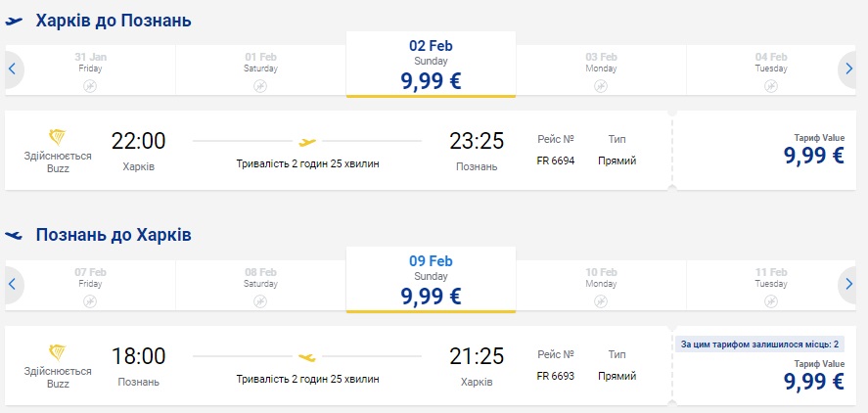
Task: Select the Value fare 9,99 € for FR 6693
Action: point(814,374)
